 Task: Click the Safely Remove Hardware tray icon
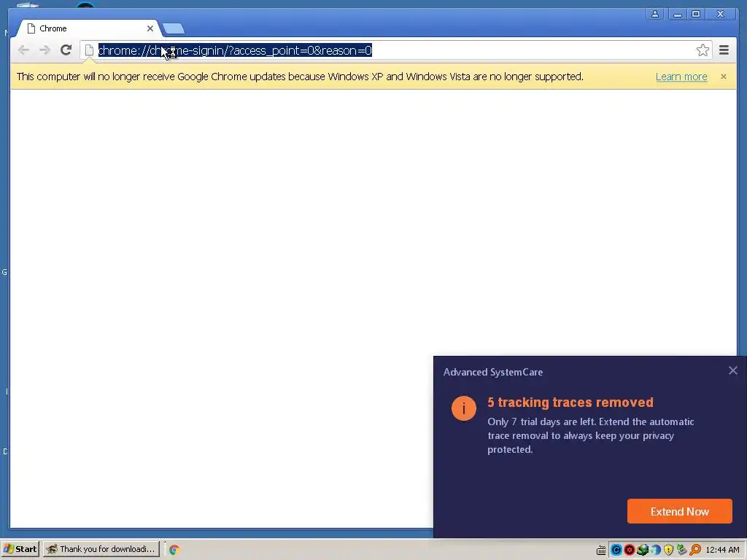tap(682, 550)
